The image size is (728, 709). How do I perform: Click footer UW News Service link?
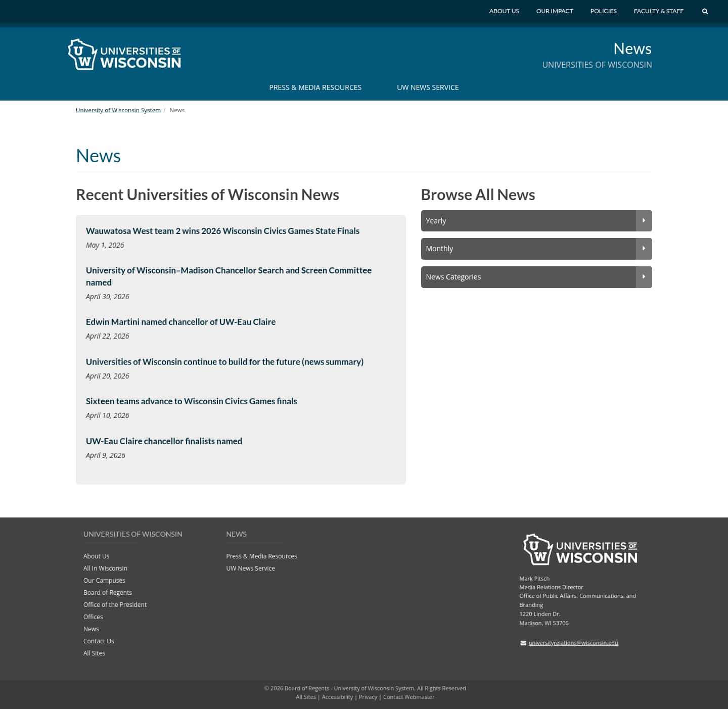250,569
